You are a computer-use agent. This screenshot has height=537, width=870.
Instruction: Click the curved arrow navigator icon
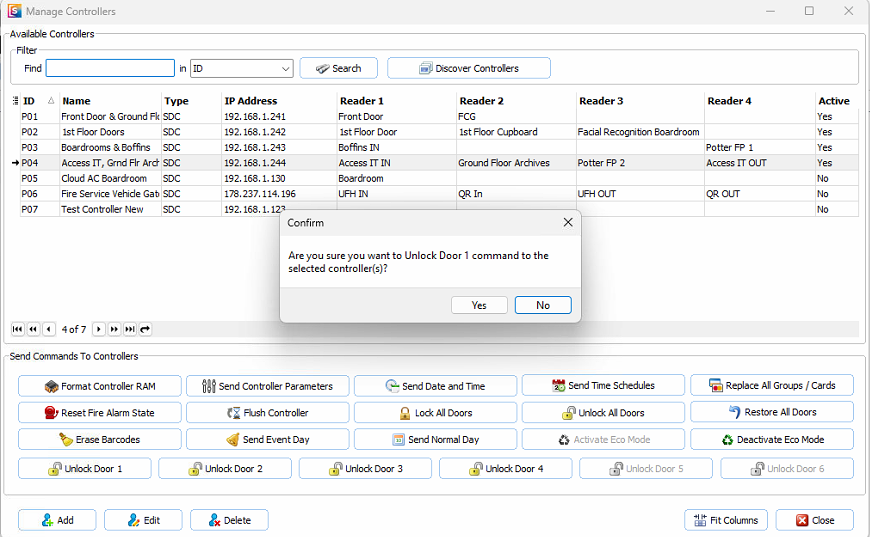145,329
